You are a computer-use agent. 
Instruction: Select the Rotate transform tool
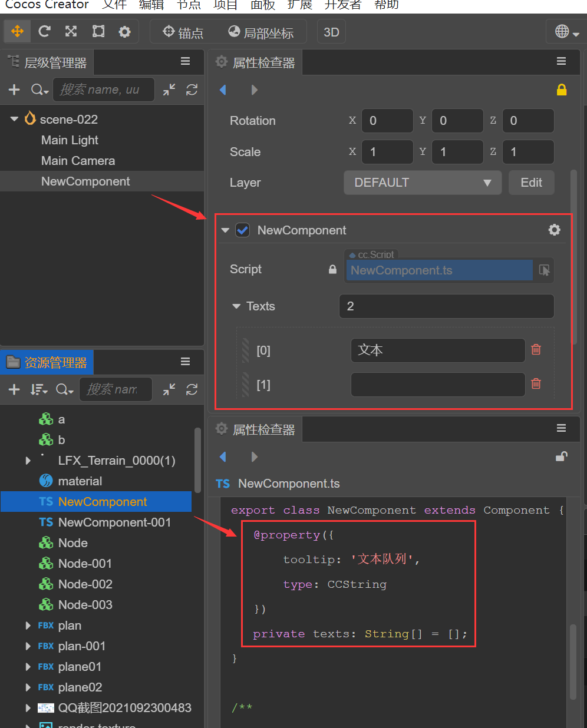coord(44,31)
